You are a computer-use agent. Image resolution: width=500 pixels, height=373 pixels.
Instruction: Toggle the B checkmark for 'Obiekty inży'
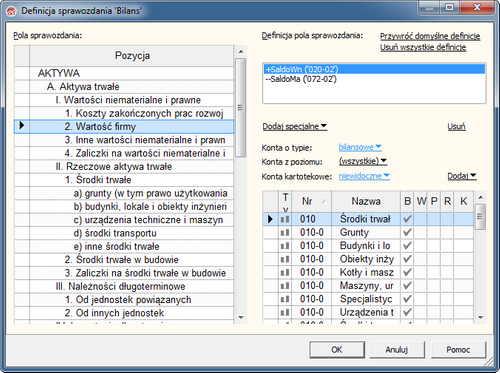(x=407, y=259)
